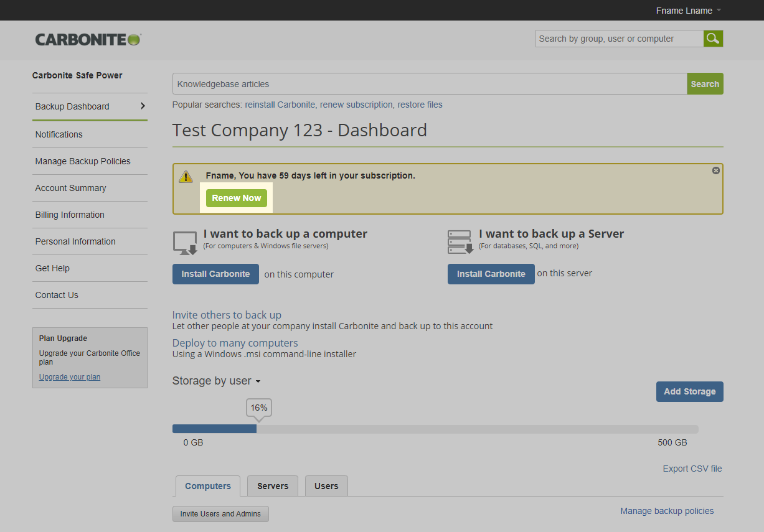The image size is (764, 532).
Task: Click the Add Storage button
Action: (x=689, y=391)
